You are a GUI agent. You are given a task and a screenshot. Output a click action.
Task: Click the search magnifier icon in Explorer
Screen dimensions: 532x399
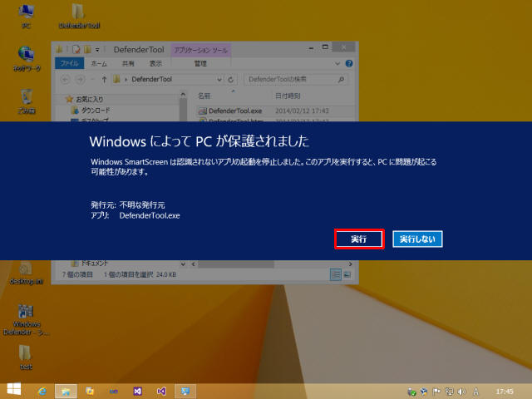pos(341,80)
